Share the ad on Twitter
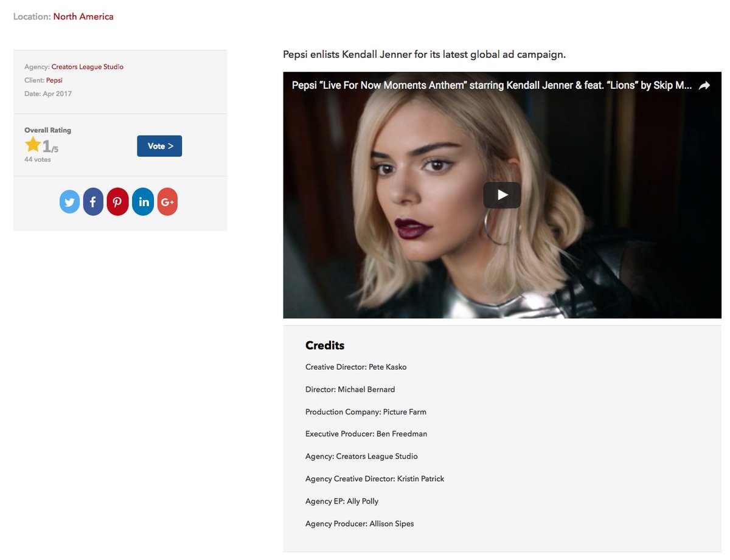The image size is (730, 560). point(70,202)
